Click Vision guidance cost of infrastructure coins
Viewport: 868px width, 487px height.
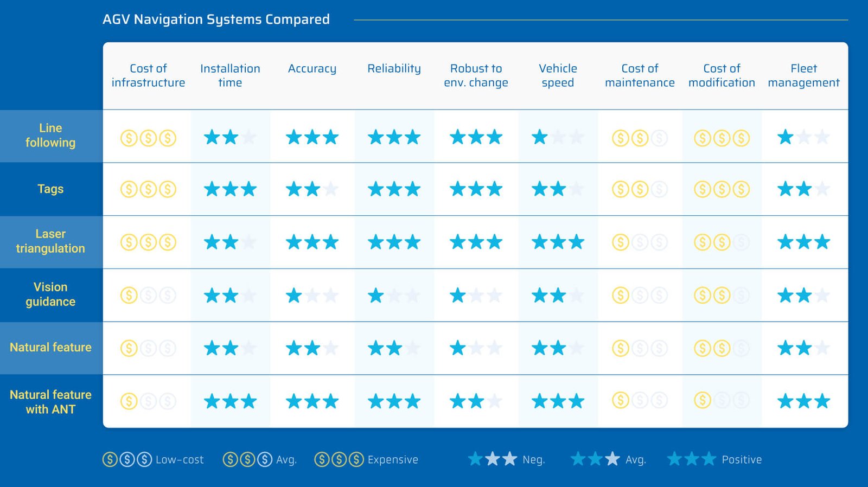(148, 296)
